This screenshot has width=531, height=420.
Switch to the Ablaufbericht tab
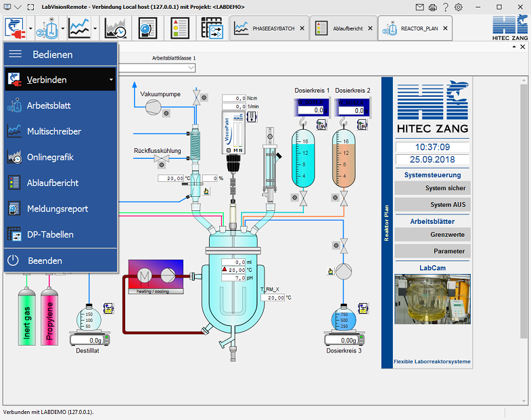344,28
